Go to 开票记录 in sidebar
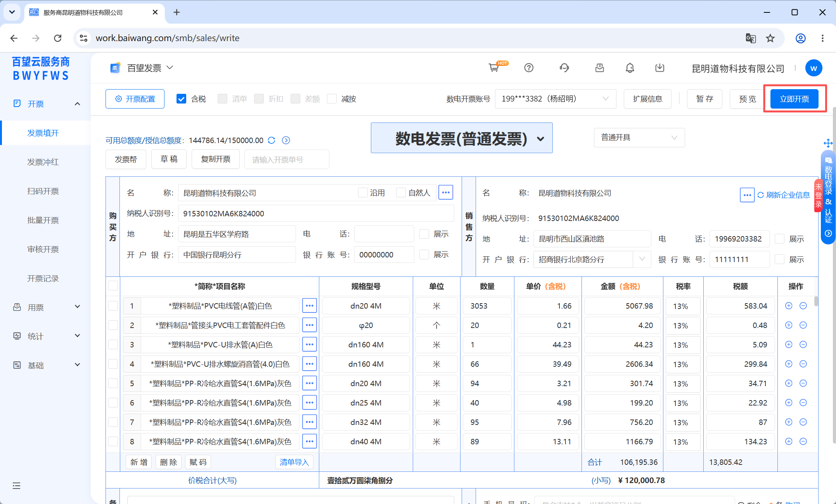 [x=43, y=278]
